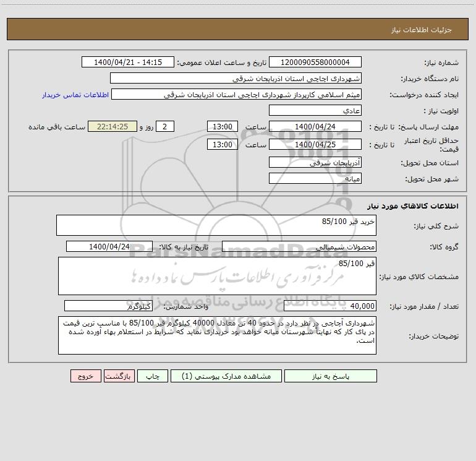Click section title 'اطلاعات کالاهای مورد نیاز'
This screenshot has height=461, width=476.
(x=413, y=206)
